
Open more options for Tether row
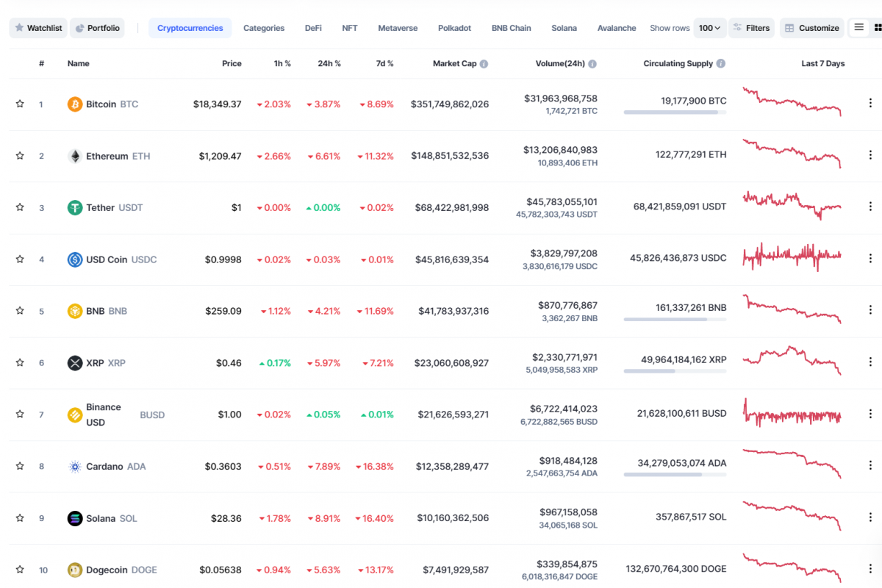[870, 207]
